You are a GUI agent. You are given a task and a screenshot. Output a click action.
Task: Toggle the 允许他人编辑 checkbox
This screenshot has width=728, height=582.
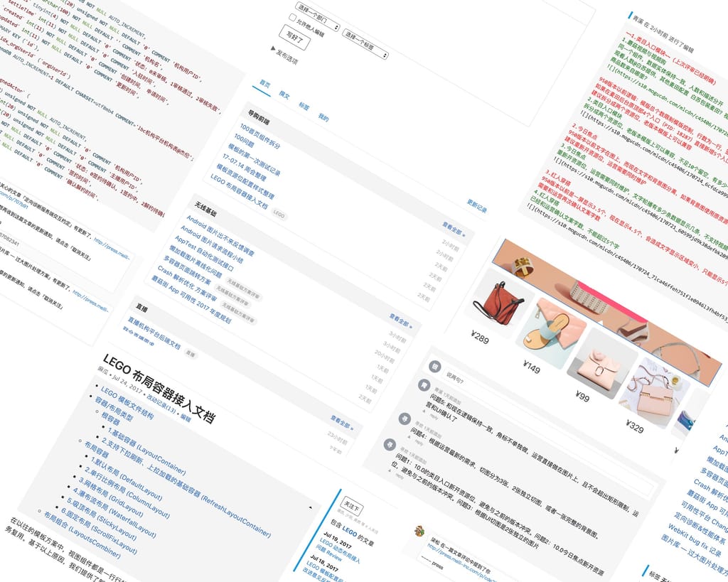(x=292, y=17)
